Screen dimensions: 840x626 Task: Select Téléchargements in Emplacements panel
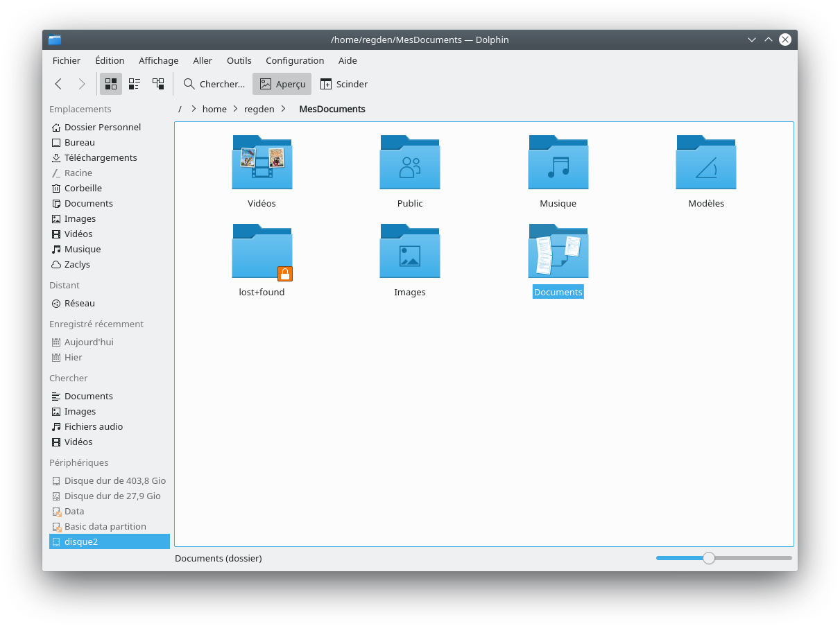(x=101, y=157)
